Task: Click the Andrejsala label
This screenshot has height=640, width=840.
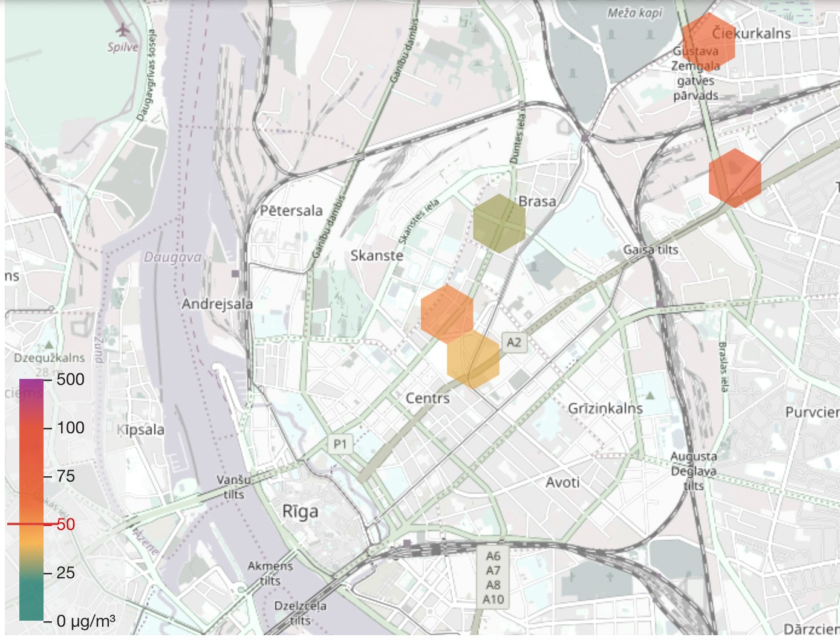Action: pyautogui.click(x=218, y=304)
